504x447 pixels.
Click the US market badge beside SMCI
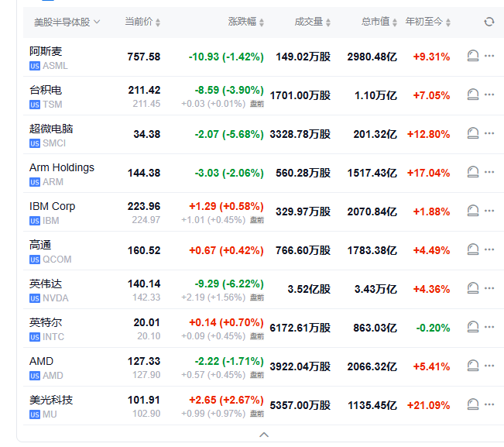click(35, 143)
